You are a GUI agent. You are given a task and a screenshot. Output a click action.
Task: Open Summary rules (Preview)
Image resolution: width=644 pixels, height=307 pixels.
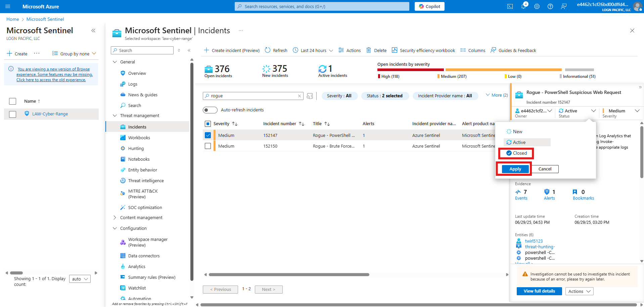(152, 277)
